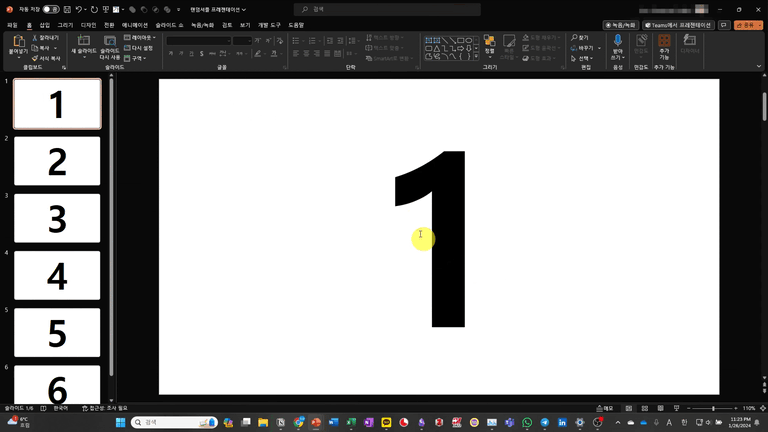Click the 추가 기능 (Add-ins) icon
This screenshot has width=768, height=432.
(x=664, y=41)
